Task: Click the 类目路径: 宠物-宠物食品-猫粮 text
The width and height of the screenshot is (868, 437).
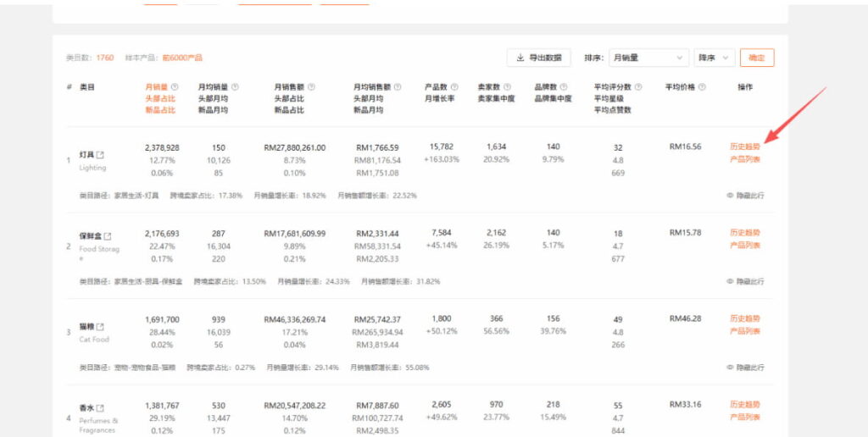Action: (x=127, y=368)
